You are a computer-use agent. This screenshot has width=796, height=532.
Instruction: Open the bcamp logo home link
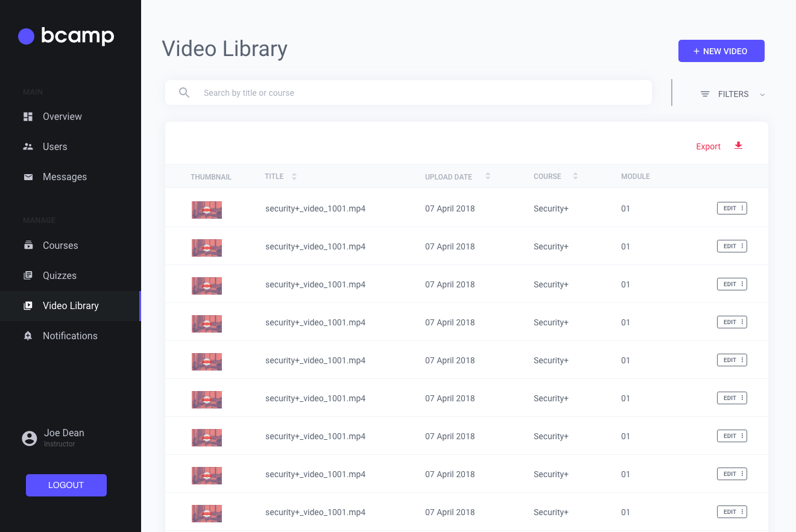pyautogui.click(x=65, y=36)
